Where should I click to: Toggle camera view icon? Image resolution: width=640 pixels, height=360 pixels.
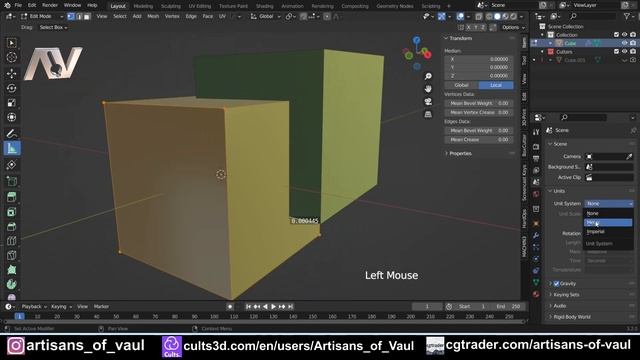coord(428,102)
